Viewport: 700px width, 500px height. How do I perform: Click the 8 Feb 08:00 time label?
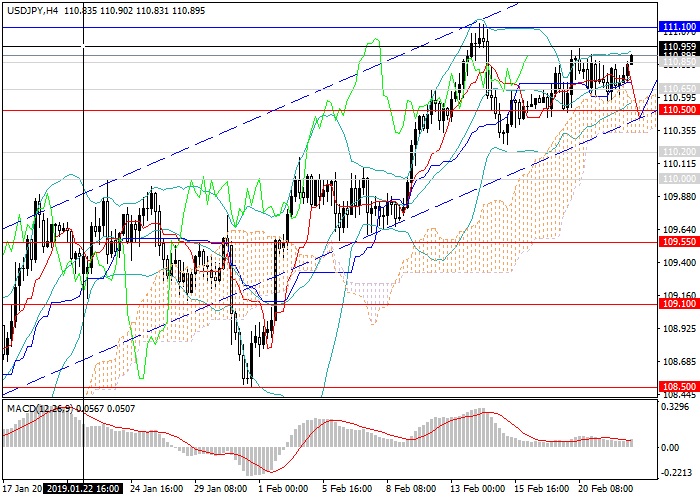point(409,489)
